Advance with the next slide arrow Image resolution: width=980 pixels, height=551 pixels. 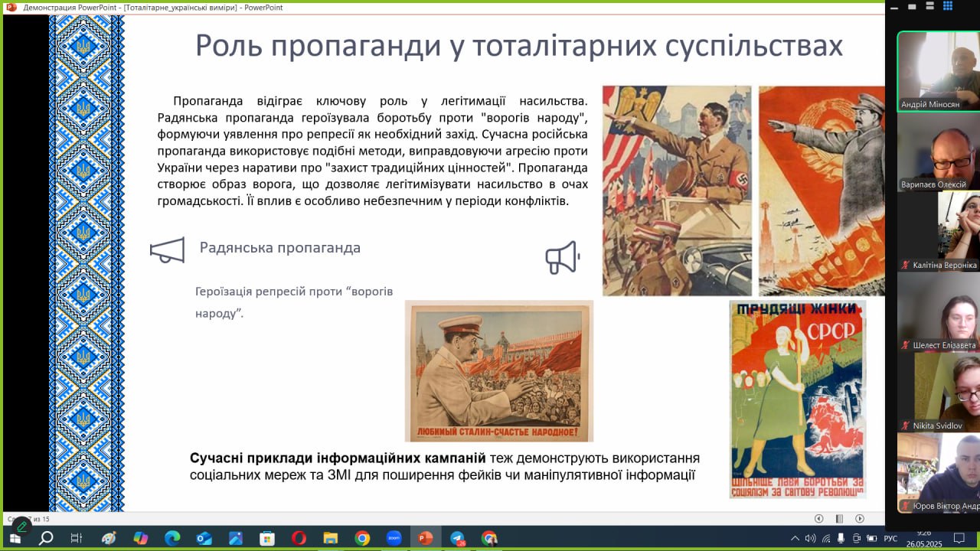(860, 518)
